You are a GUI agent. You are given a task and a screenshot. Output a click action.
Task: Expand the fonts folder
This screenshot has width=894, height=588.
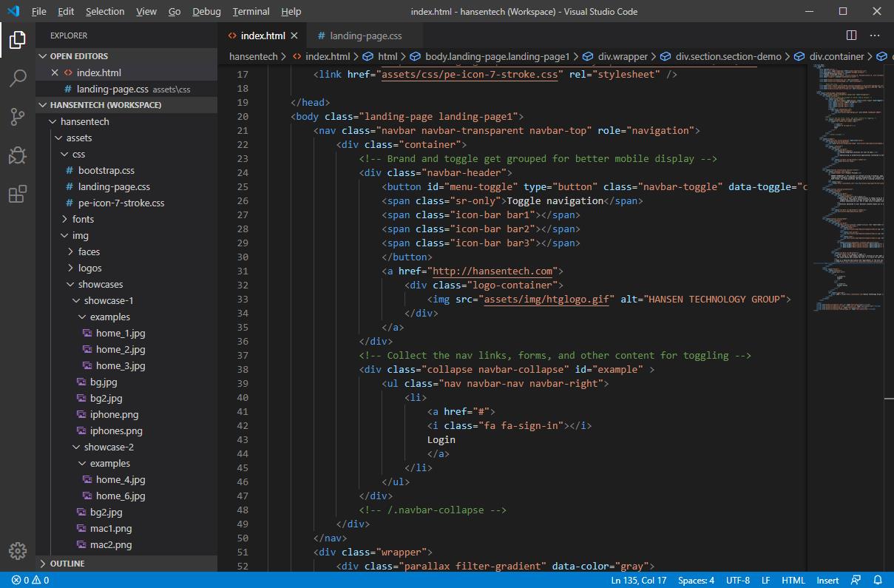tap(82, 219)
